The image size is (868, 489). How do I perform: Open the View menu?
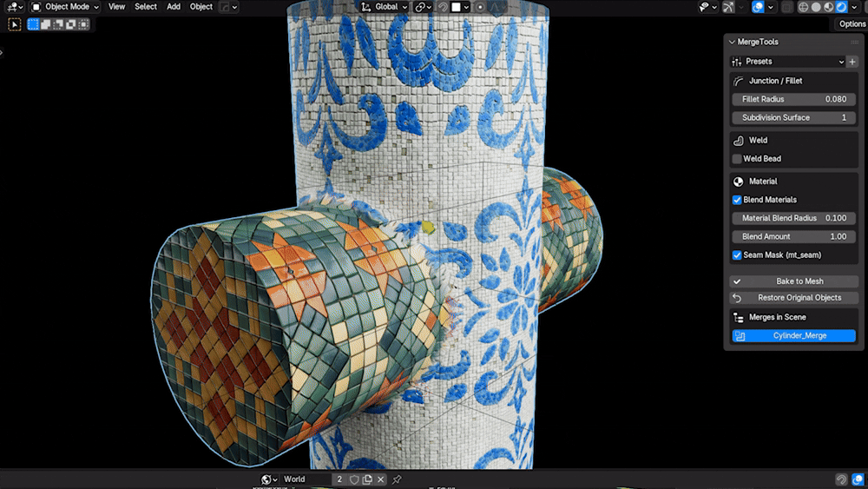click(116, 7)
